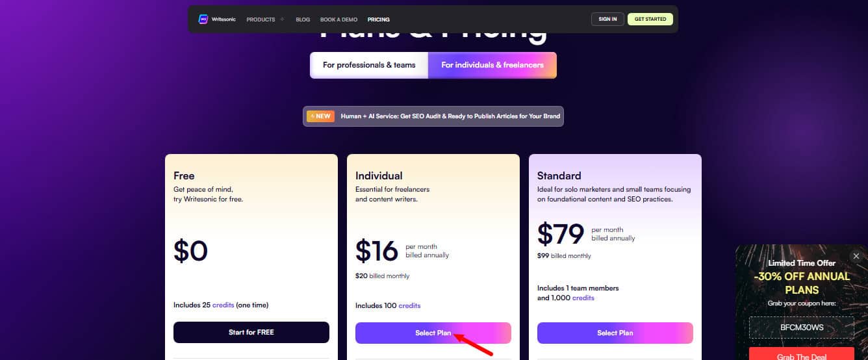The width and height of the screenshot is (868, 360).
Task: Select the Standard plan
Action: [x=615, y=333]
